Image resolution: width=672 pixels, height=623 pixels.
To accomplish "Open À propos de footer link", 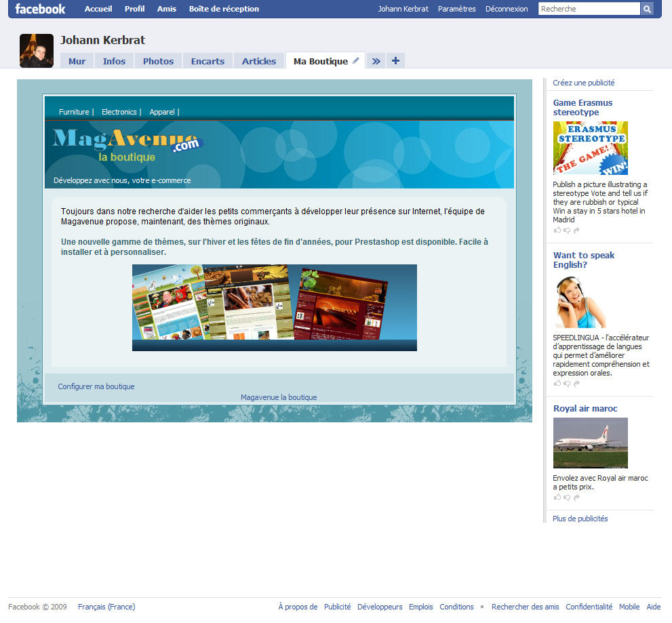I will point(298,607).
